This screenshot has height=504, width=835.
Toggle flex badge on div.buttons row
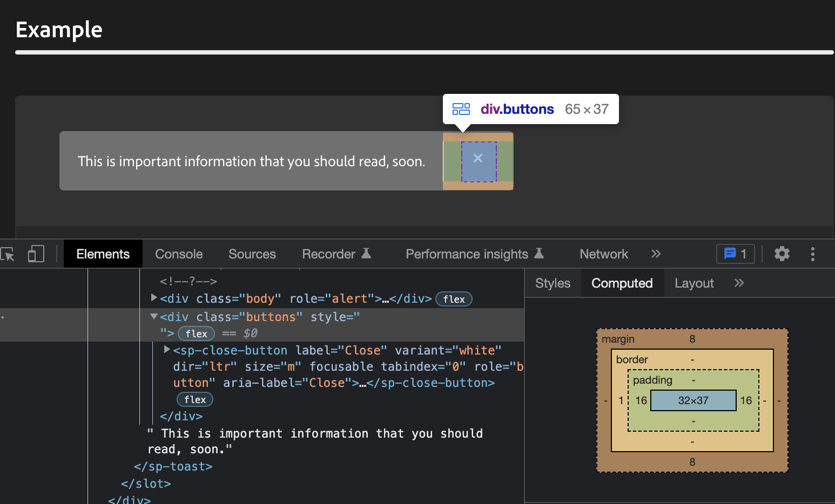click(x=196, y=333)
